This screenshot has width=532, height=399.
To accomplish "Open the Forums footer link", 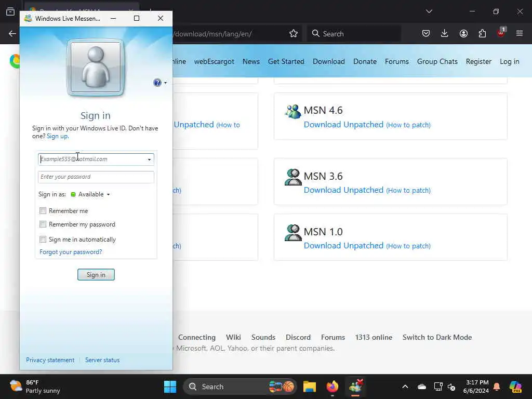I will [333, 337].
